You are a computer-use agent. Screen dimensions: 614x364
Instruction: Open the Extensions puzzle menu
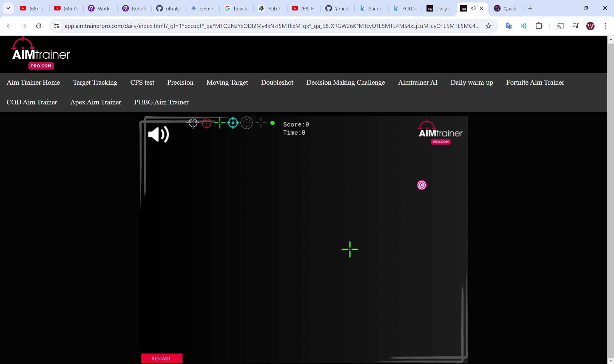pyautogui.click(x=539, y=26)
